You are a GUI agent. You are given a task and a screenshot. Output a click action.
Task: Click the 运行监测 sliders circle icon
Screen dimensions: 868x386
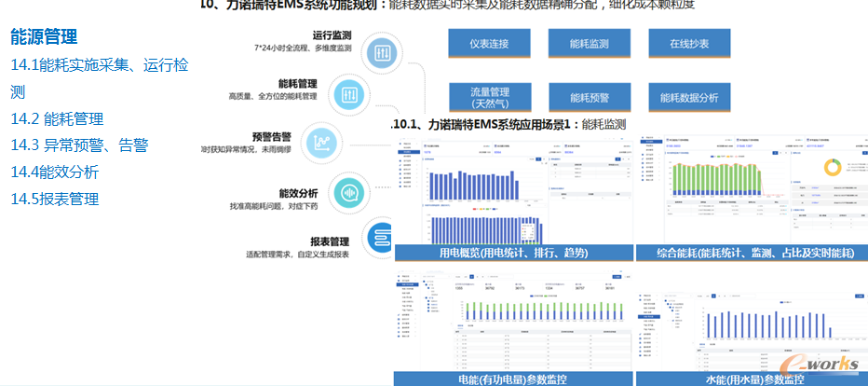382,53
